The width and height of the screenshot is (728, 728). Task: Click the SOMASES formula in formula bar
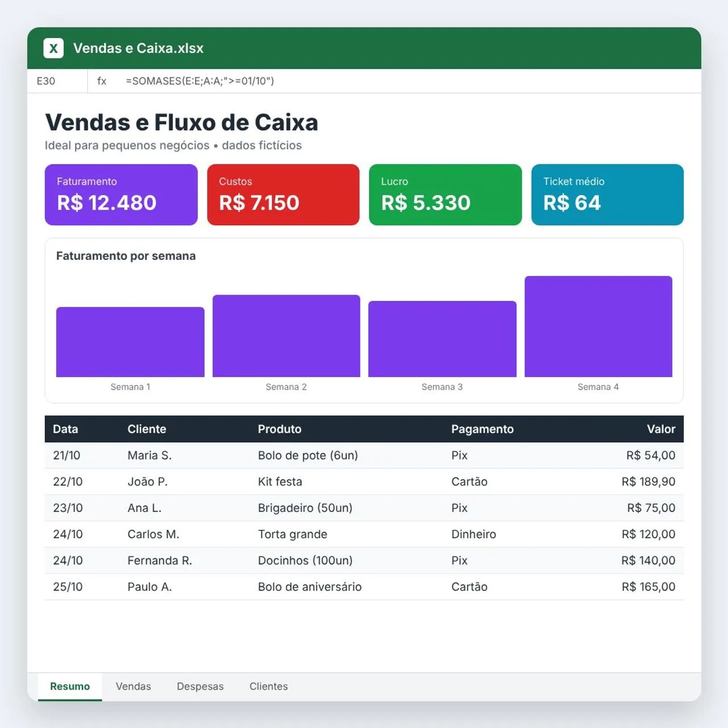(x=200, y=81)
